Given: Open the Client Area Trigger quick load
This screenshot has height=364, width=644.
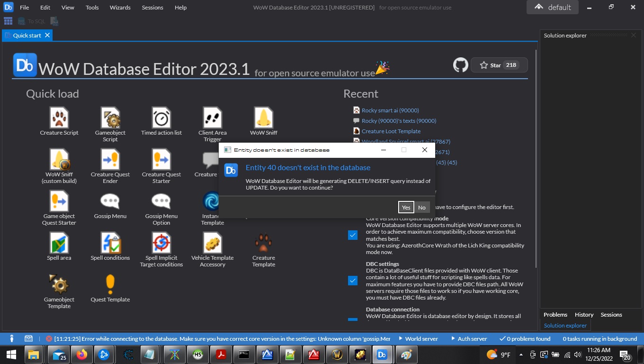Looking at the screenshot, I should [x=213, y=125].
